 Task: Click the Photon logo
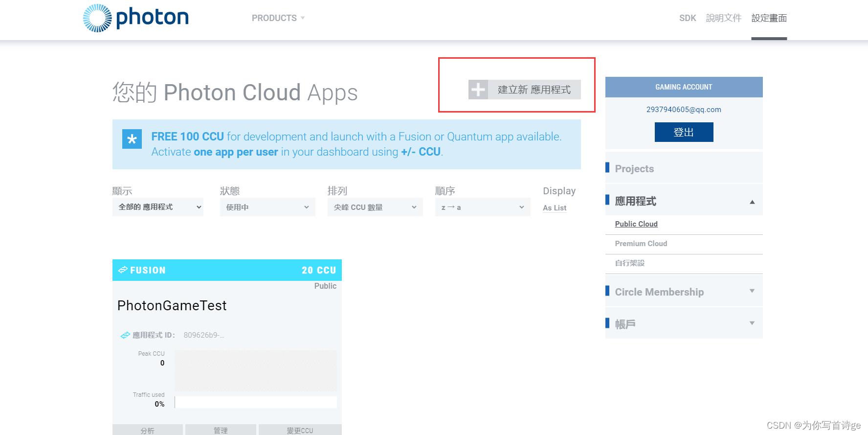[x=136, y=18]
